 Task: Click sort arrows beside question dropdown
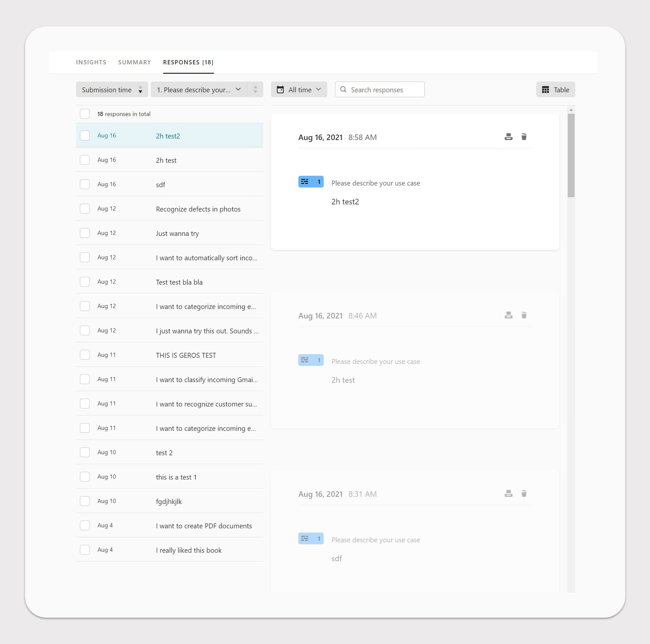[x=255, y=89]
